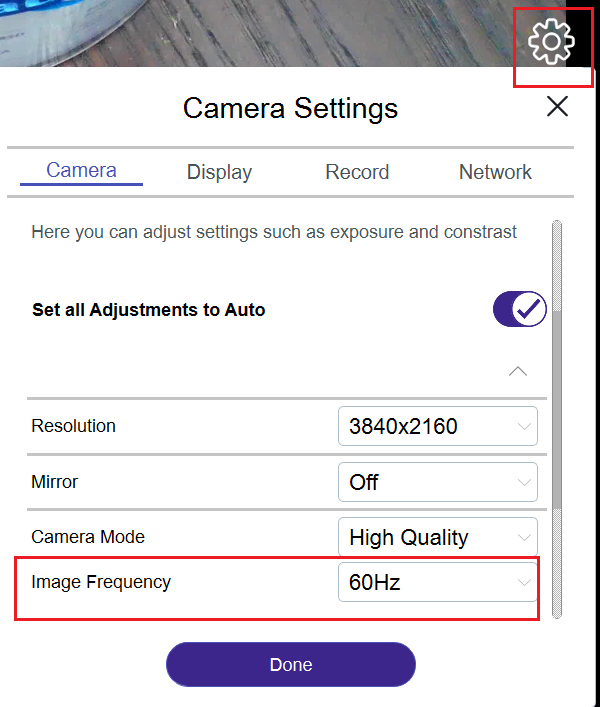Click the Set all Adjustments to Auto label

click(148, 310)
